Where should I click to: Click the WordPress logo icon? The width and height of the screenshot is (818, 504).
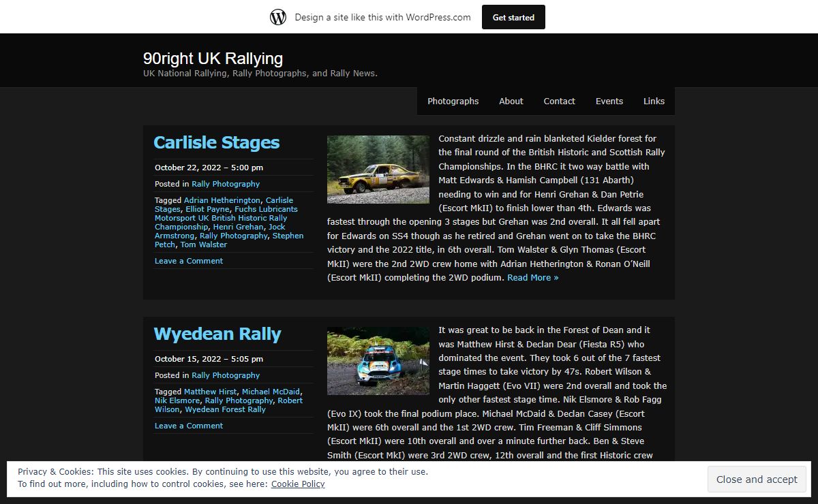pos(278,17)
